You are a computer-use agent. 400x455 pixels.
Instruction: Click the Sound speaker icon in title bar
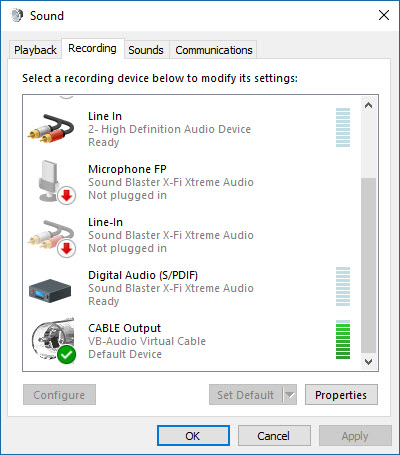point(17,15)
